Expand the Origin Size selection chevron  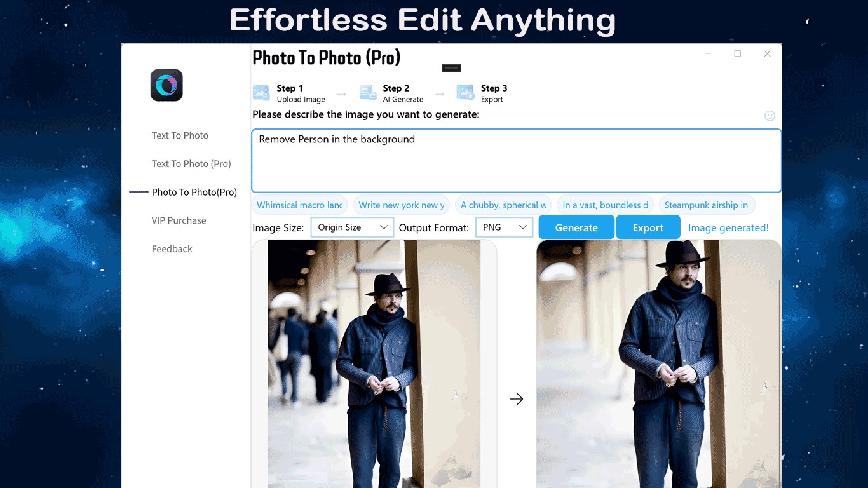pos(384,227)
